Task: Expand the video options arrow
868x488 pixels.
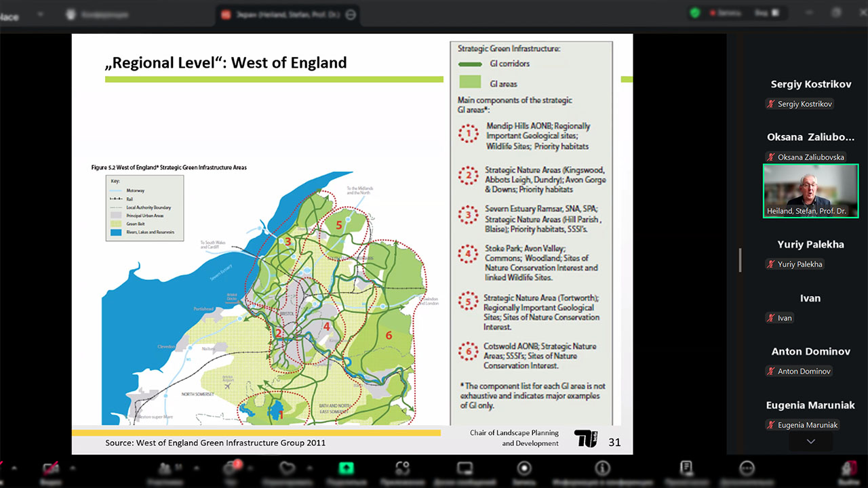Action: tap(73, 468)
